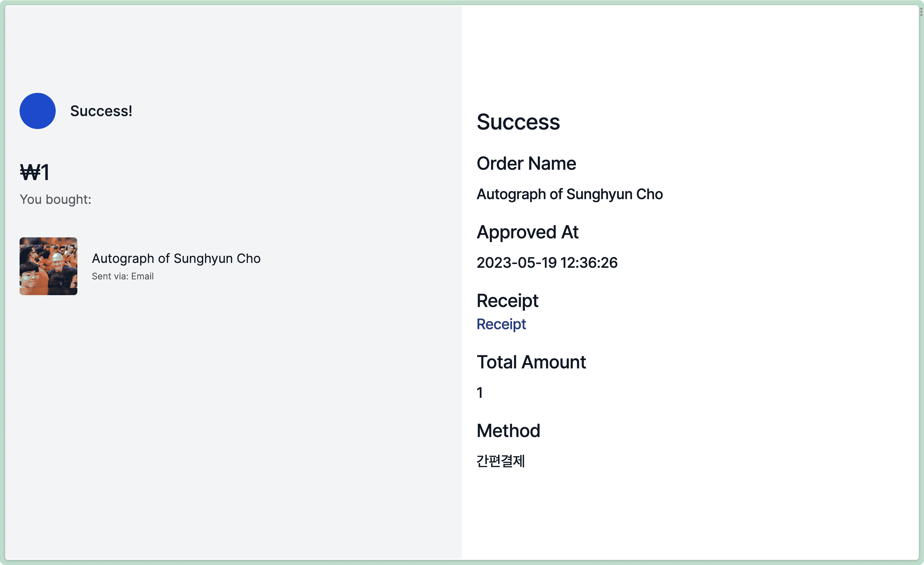Image resolution: width=924 pixels, height=565 pixels.
Task: Click the product title beside the thumbnail
Action: click(x=176, y=259)
